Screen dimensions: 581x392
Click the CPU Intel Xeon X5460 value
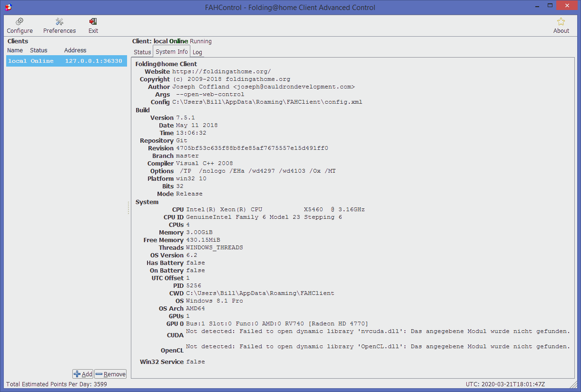point(276,209)
